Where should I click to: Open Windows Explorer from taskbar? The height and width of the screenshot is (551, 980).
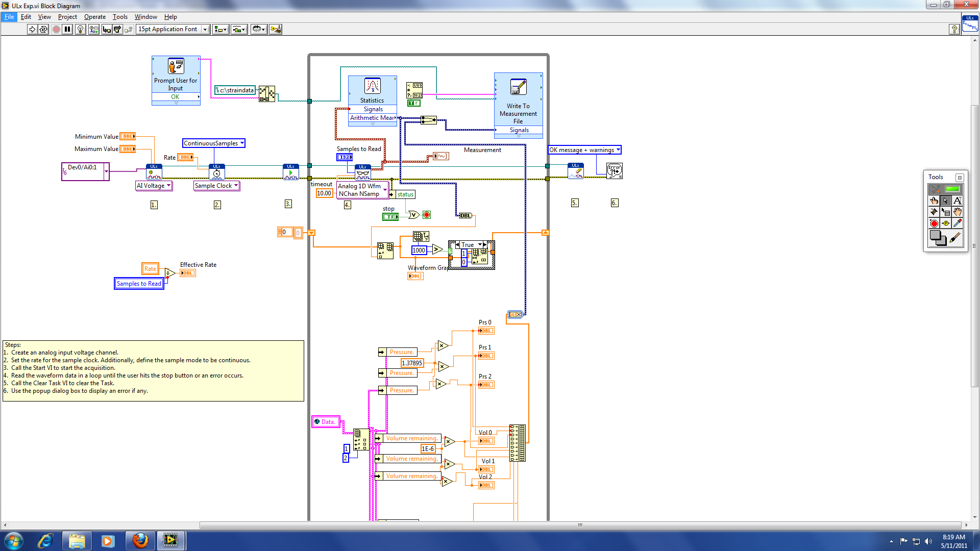pos(77,541)
